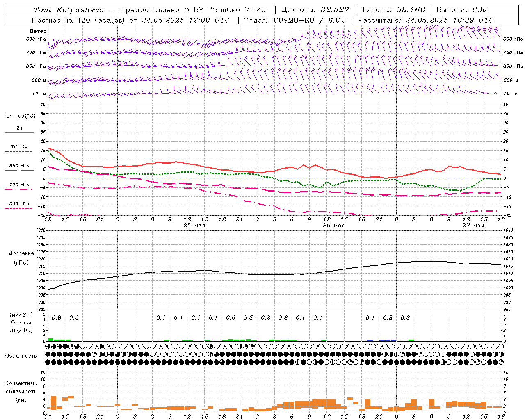The image size is (525, 420).
Task: Click the calm-wind diamond symbol on 10 м row
Action: click(495, 94)
